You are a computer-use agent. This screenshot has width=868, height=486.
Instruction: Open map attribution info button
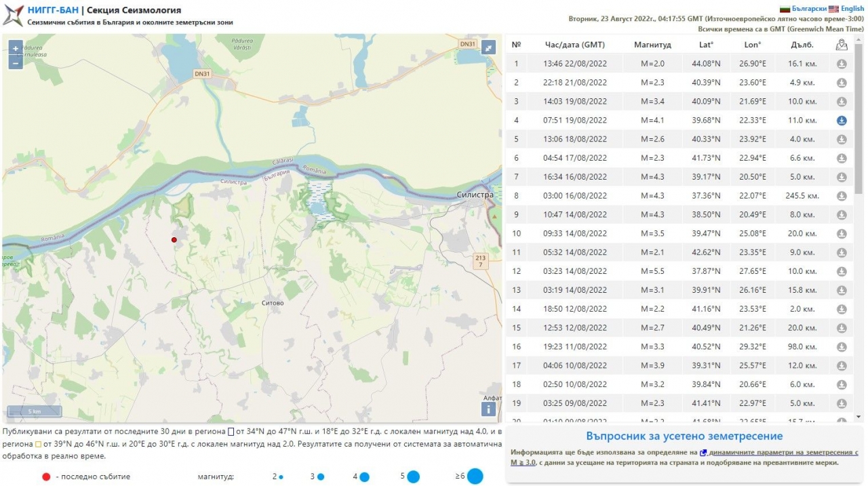click(x=488, y=409)
